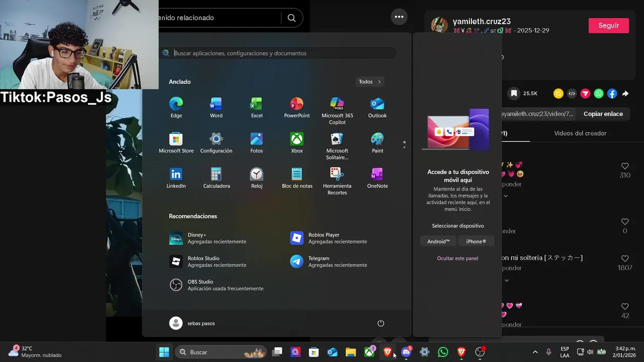Click the share arrow icon on TikTok
644x362 pixels.
pyautogui.click(x=625, y=94)
